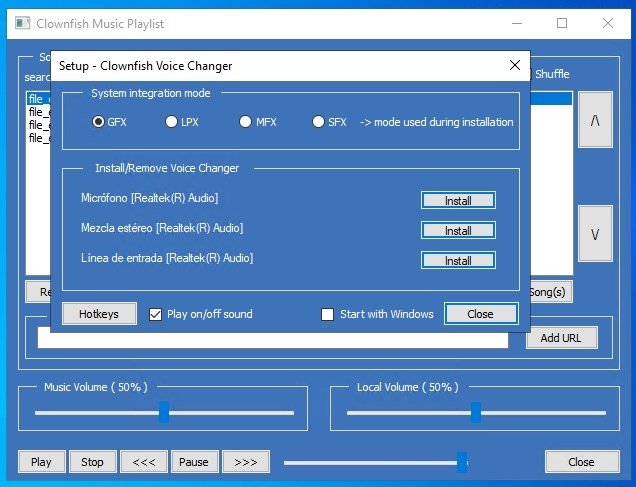Click the URL input field in playlist window
The image size is (636, 487).
coord(273,340)
